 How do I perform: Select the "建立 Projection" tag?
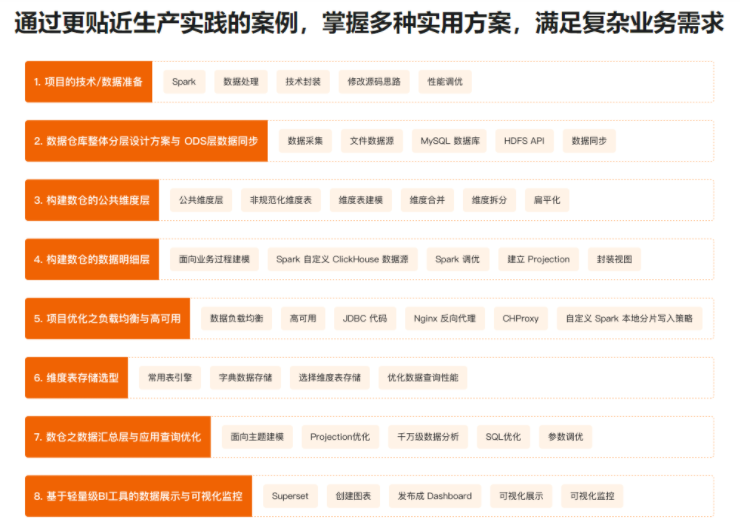(x=538, y=259)
